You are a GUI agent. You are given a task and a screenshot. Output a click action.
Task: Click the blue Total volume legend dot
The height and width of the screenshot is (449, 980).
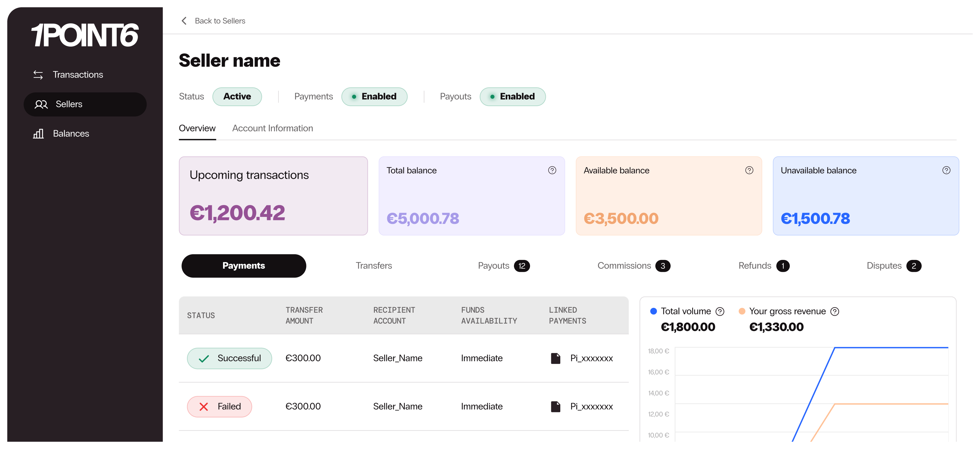click(654, 311)
